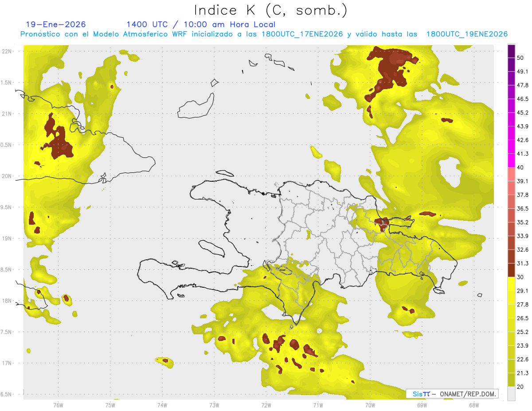The image size is (532, 411).
Task: Click the colorbar value "29.1"
Action: pos(523,291)
